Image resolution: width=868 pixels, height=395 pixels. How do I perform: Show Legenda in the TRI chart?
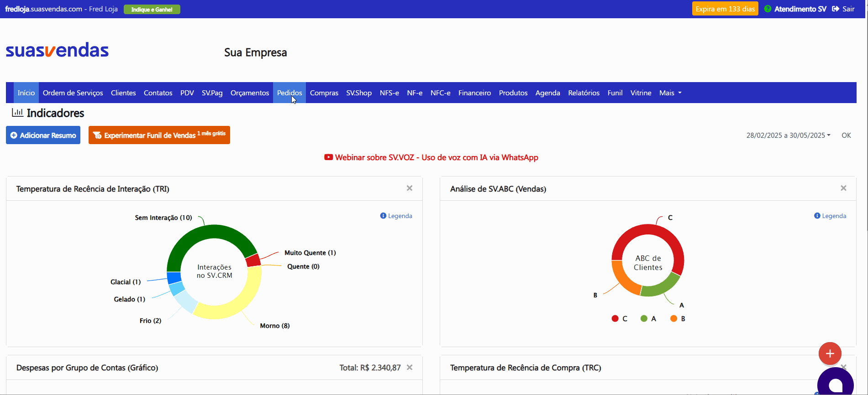[396, 216]
